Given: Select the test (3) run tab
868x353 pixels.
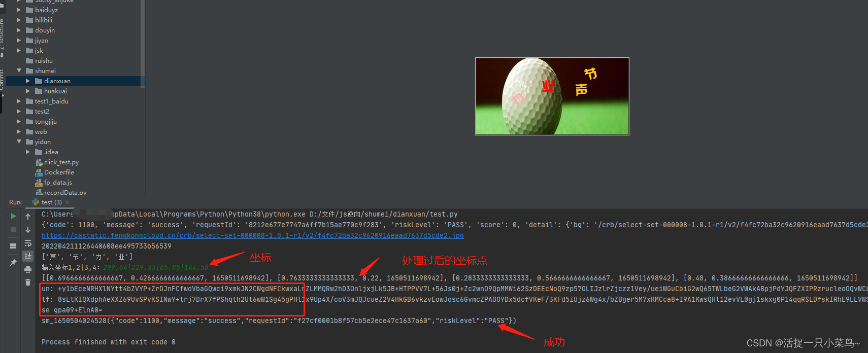Looking at the screenshot, I should click(x=51, y=202).
